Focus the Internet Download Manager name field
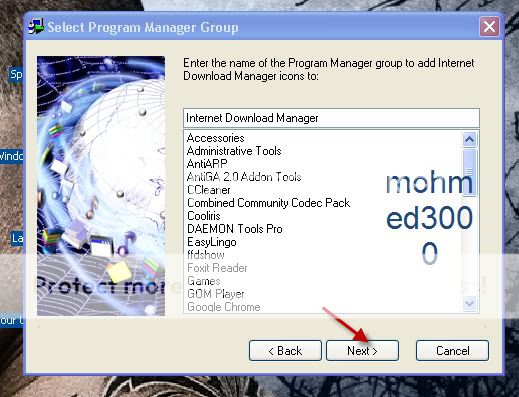 tap(331, 118)
